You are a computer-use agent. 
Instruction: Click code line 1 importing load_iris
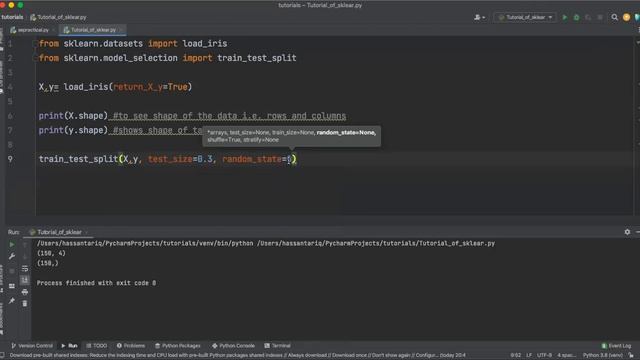click(x=133, y=44)
